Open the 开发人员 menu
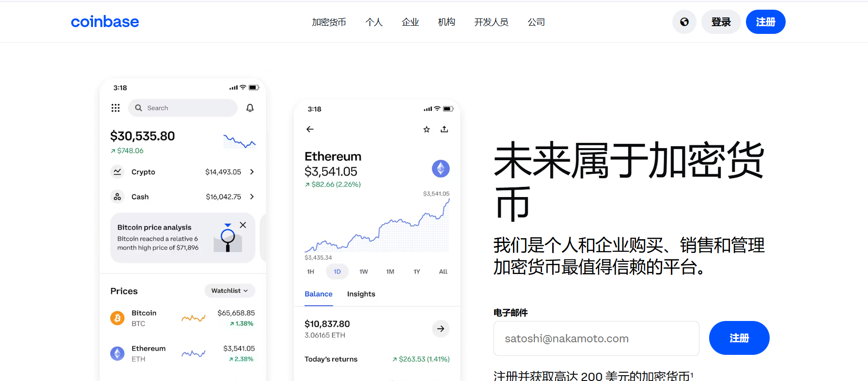This screenshot has width=868, height=381. [491, 22]
